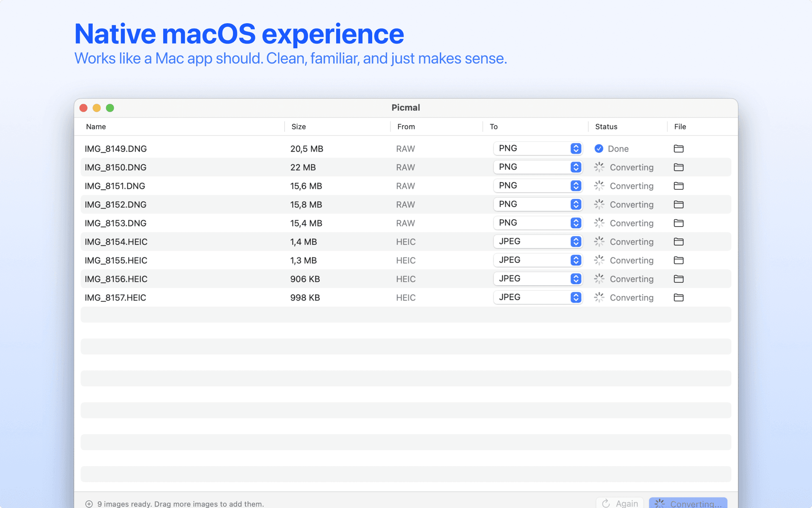Sort the table by the Name column
The width and height of the screenshot is (812, 508).
click(96, 126)
